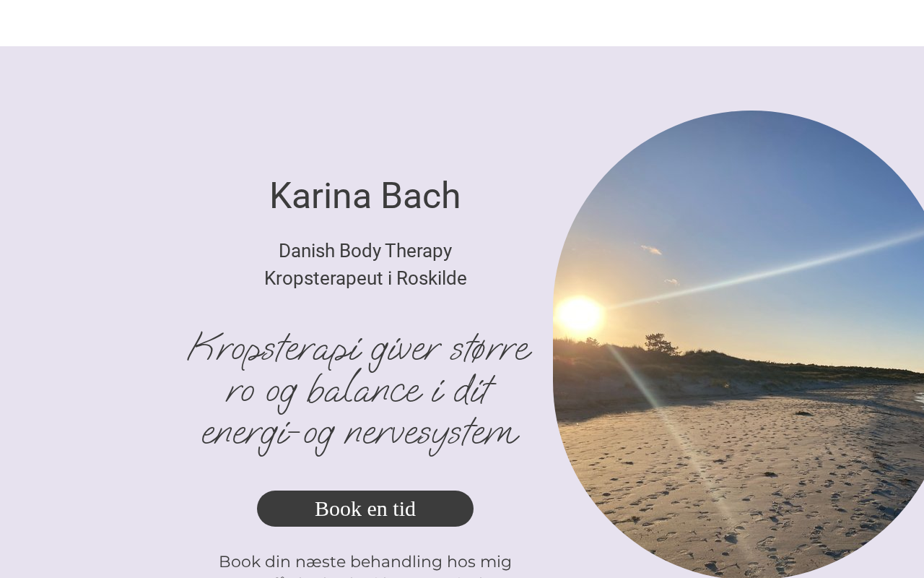Click the cursive line Kropsterapi giver større
924x578 pixels.
(359, 350)
